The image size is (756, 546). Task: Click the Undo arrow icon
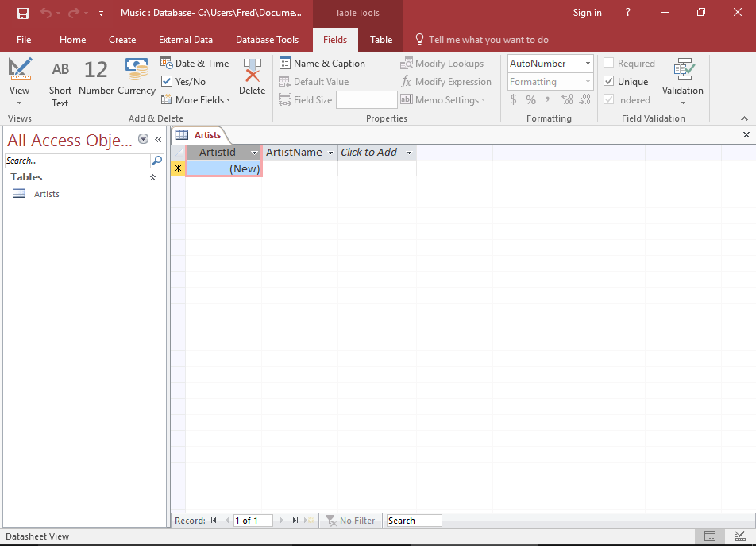(46, 13)
